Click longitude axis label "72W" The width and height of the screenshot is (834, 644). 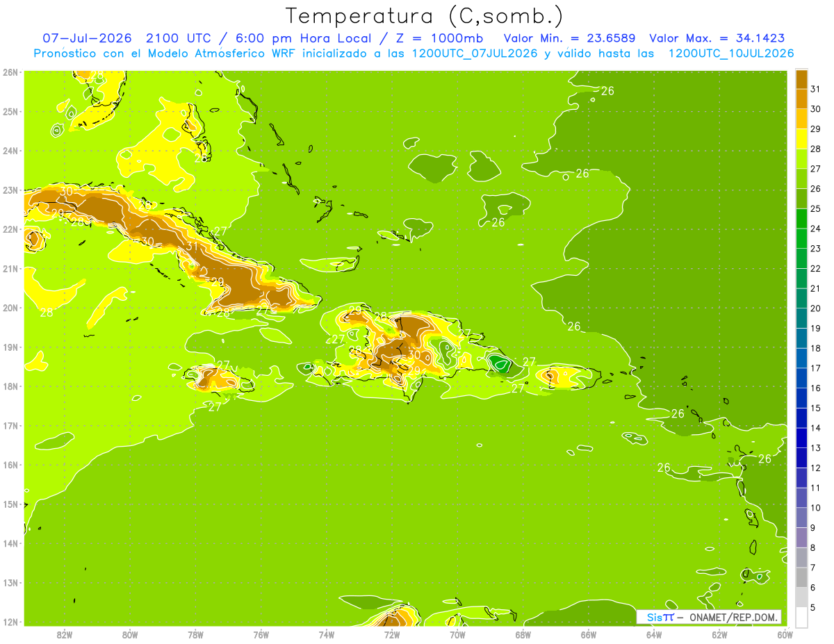coord(392,634)
